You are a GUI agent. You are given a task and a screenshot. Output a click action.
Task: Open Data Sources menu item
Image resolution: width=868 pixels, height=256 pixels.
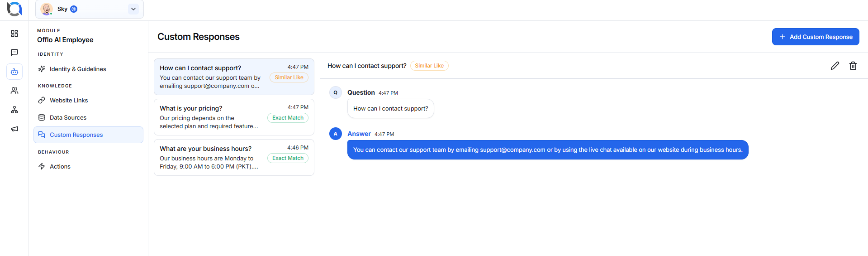pos(89,117)
